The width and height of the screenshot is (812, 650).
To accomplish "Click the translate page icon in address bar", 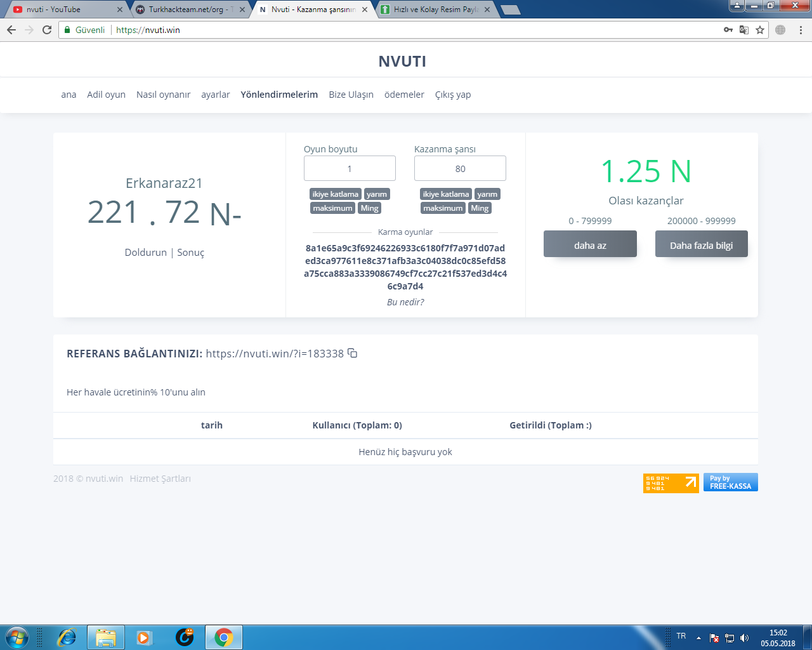I will [x=744, y=30].
